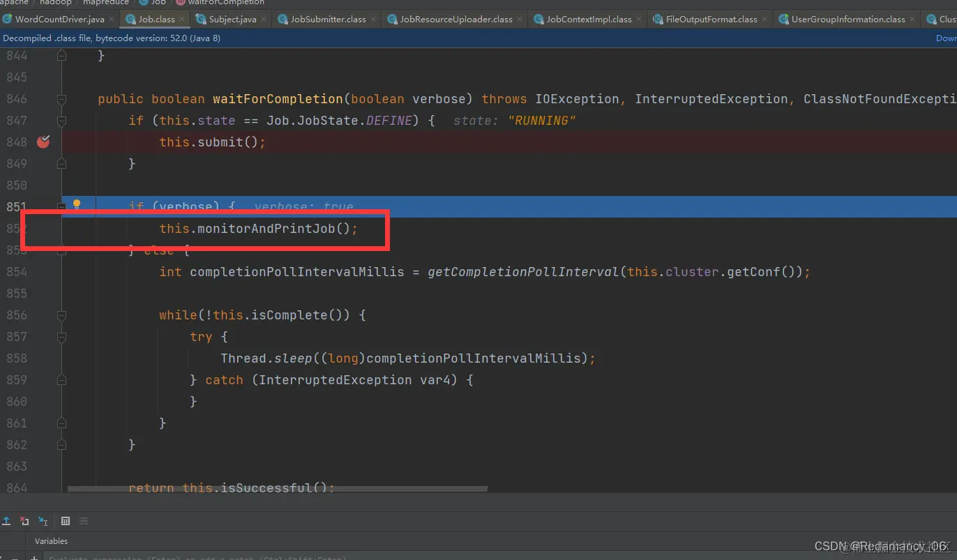Click 'this.isComplete()' in while condition
The image size is (957, 560).
coord(280,315)
